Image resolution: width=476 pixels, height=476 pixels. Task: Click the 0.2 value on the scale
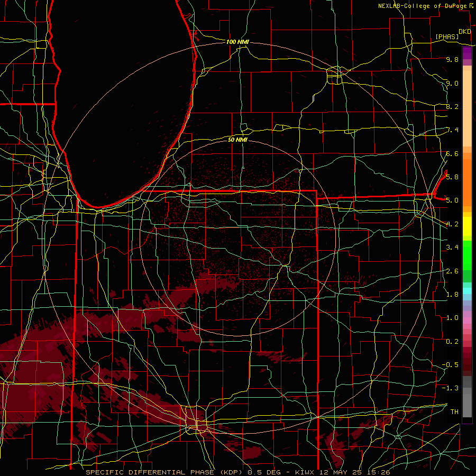(452, 342)
